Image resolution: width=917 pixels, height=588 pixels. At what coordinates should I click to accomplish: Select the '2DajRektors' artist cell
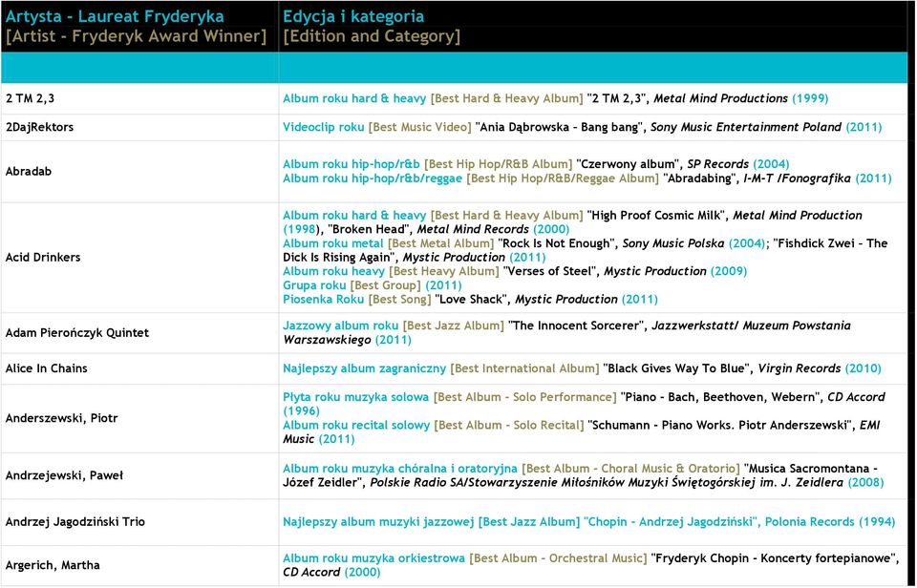click(139, 127)
